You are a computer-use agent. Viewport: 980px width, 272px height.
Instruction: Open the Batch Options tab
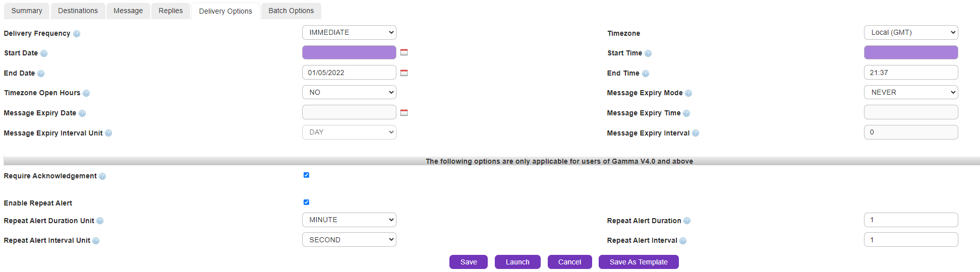coord(291,11)
